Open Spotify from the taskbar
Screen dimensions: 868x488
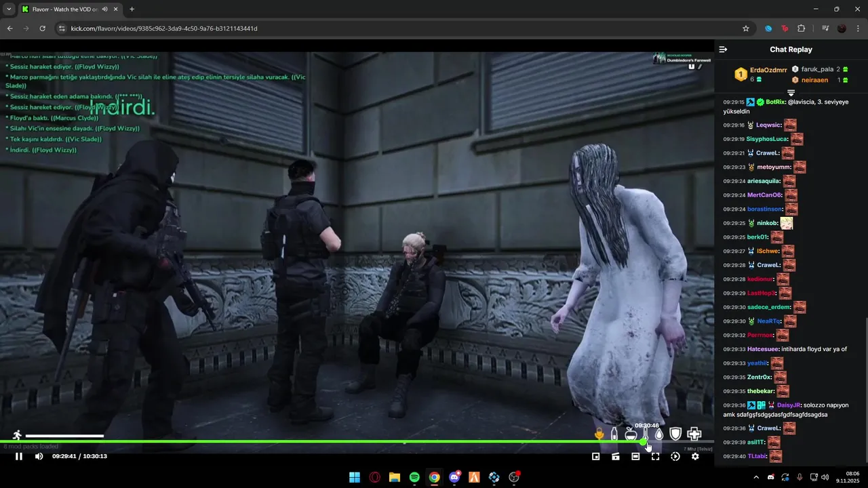point(414,477)
